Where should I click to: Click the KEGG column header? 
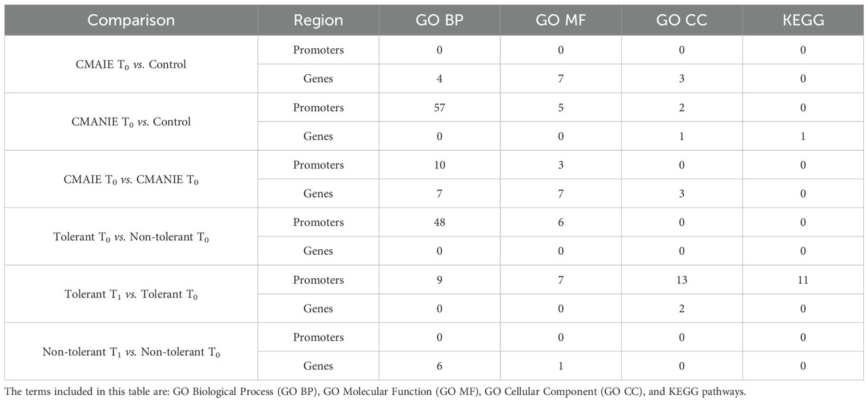point(803,20)
